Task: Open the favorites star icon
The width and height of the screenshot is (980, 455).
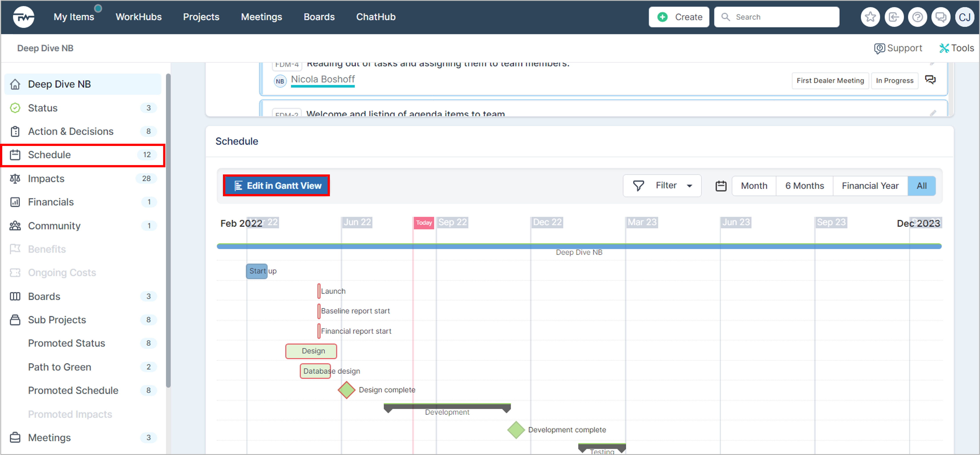Action: coord(870,17)
